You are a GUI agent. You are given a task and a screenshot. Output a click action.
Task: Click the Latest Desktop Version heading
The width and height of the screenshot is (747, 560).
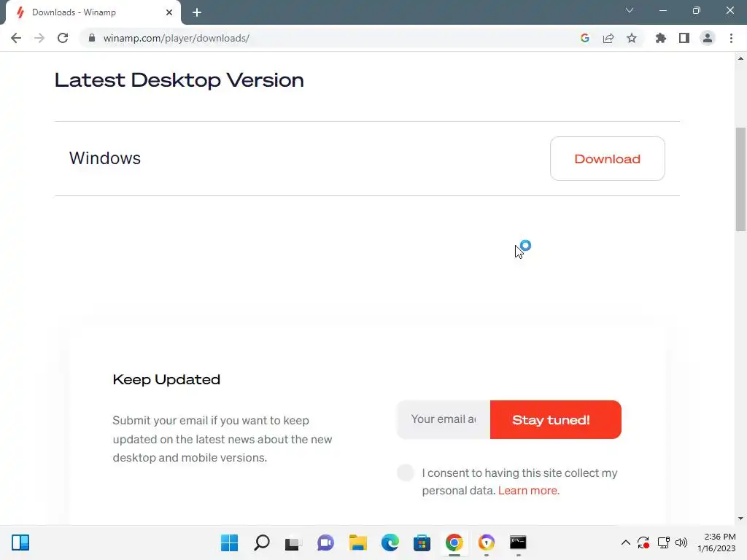[179, 80]
